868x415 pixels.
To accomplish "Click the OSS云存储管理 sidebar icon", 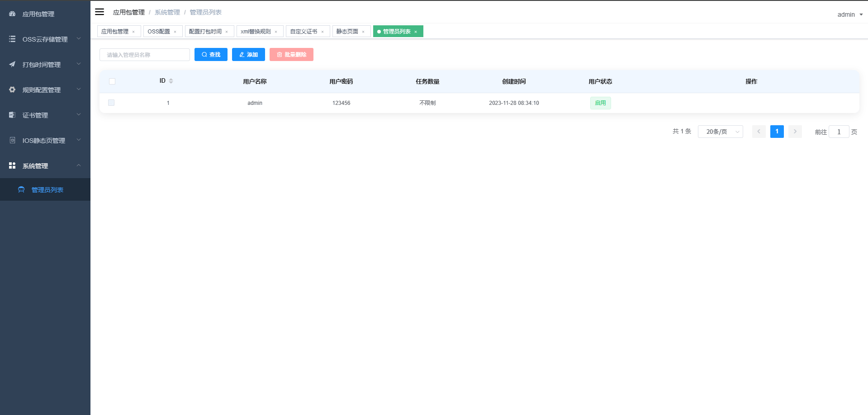I will click(x=12, y=39).
